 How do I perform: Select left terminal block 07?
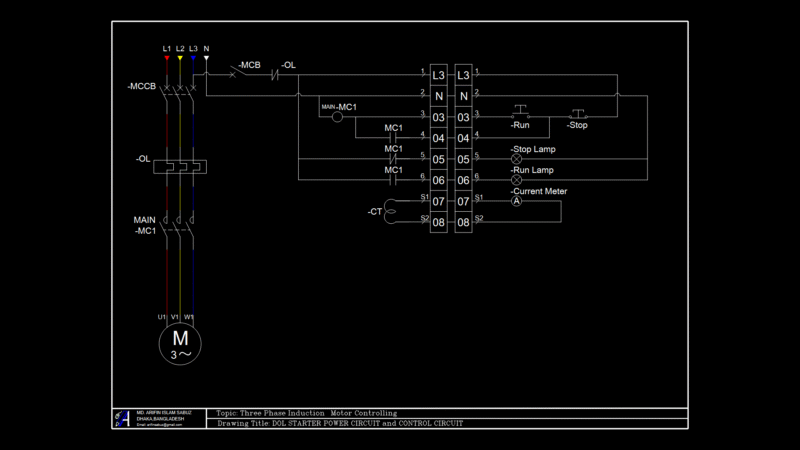pos(439,202)
